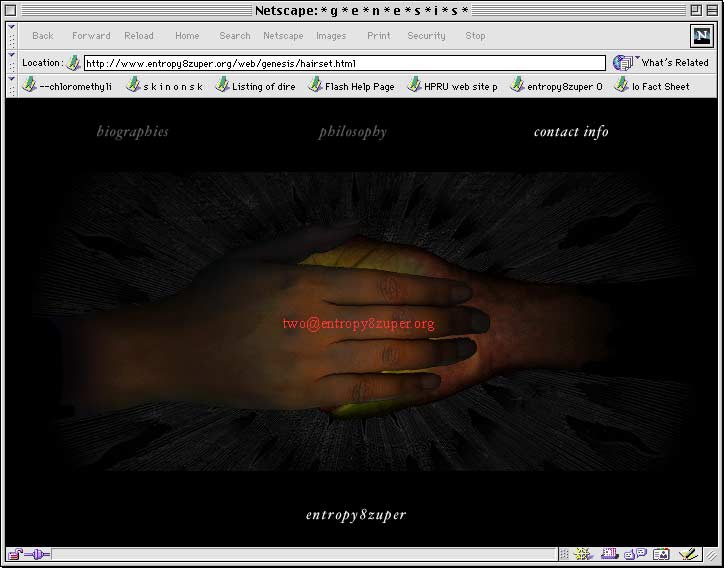
Task: Click the two@entropy8zuper.org email link
Action: 358,324
